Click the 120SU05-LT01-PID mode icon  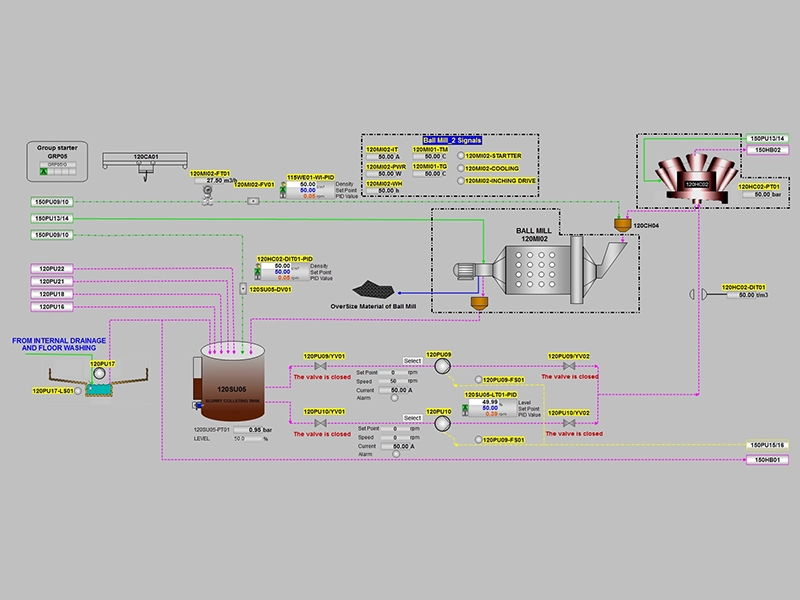(x=465, y=409)
